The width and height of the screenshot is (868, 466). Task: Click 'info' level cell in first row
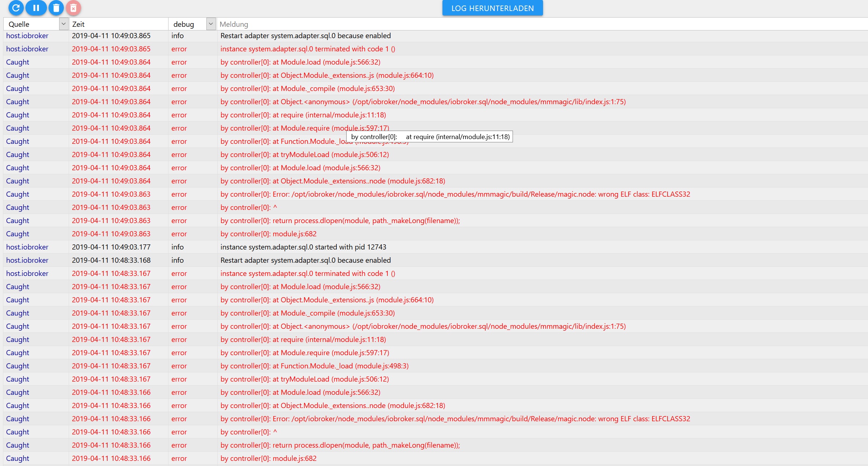pos(177,36)
